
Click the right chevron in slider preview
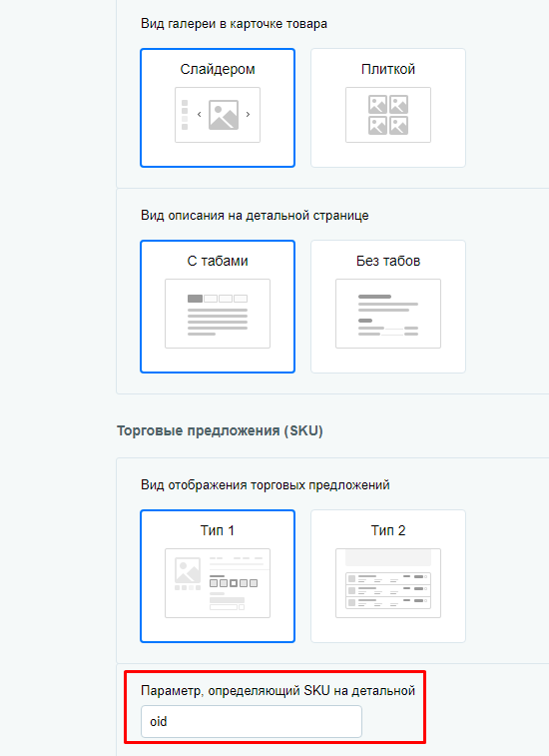248,115
